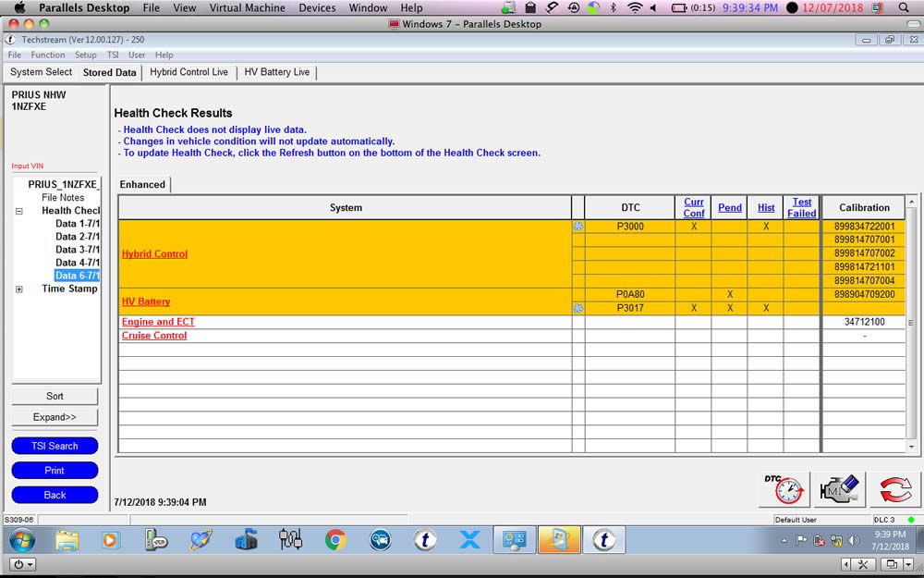924x578 pixels.
Task: Open the Cruise Control link
Action: 154,336
